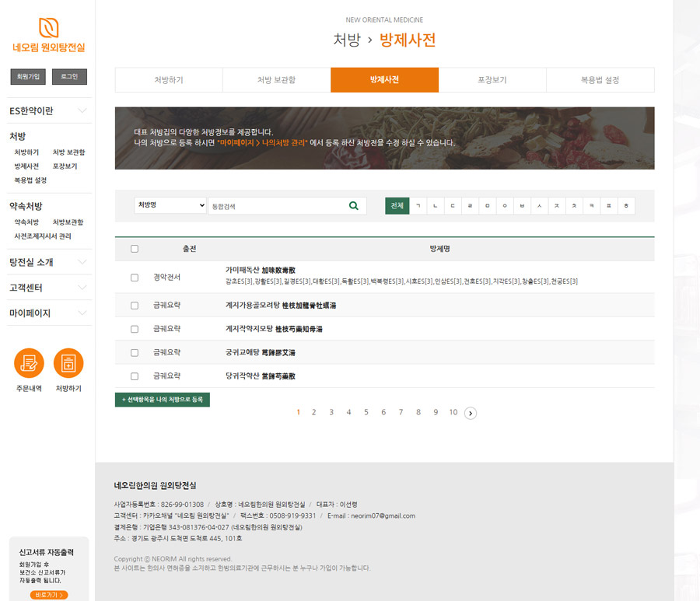The image size is (700, 601).
Task: Click the 네오림 원외탕전실 logo
Action: 49,35
